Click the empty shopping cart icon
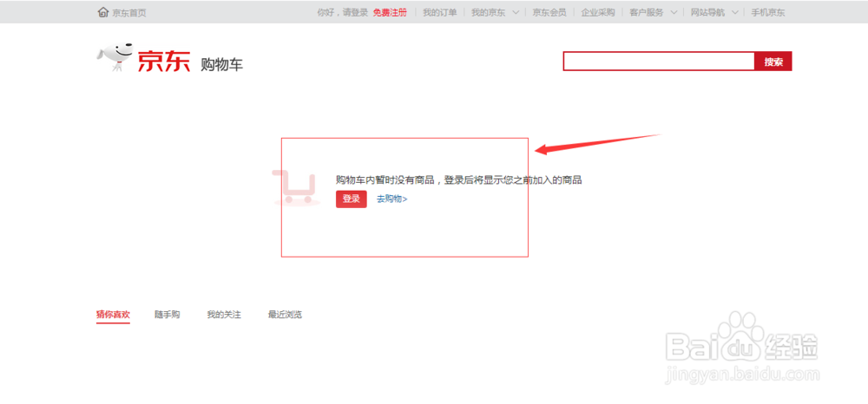 pos(296,188)
